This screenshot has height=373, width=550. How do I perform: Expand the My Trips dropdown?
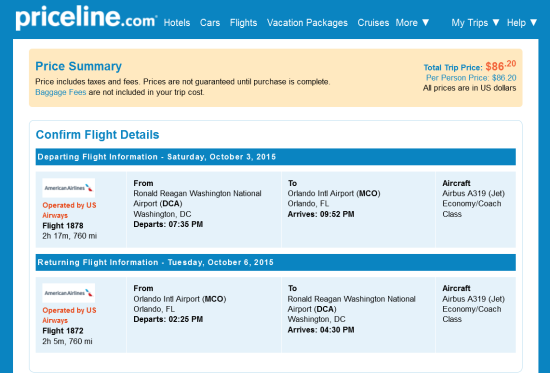click(475, 23)
